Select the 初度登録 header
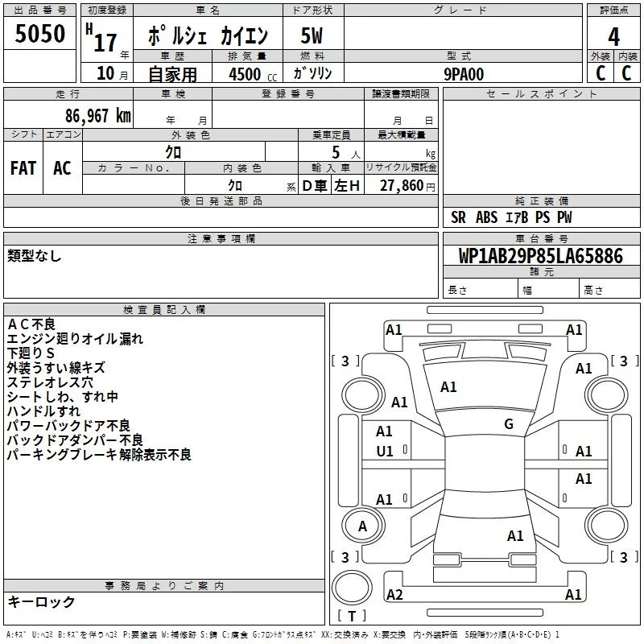 pyautogui.click(x=107, y=10)
